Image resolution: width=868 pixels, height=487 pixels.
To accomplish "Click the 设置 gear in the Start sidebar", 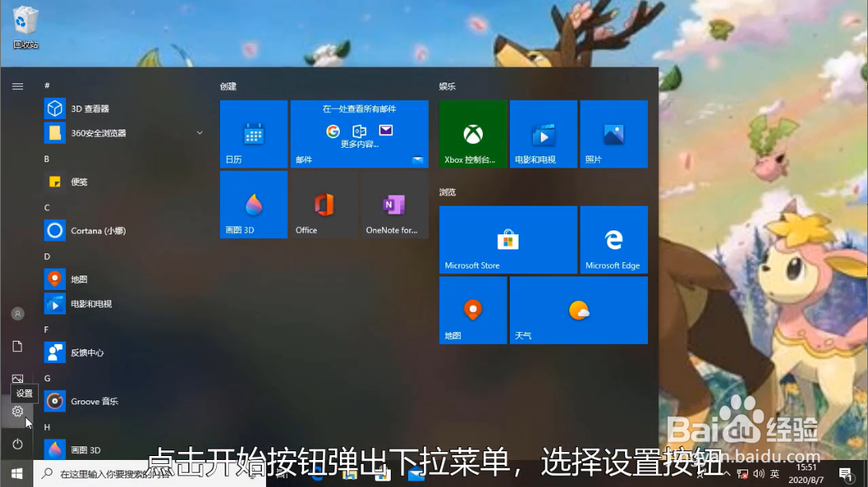I will coord(17,412).
